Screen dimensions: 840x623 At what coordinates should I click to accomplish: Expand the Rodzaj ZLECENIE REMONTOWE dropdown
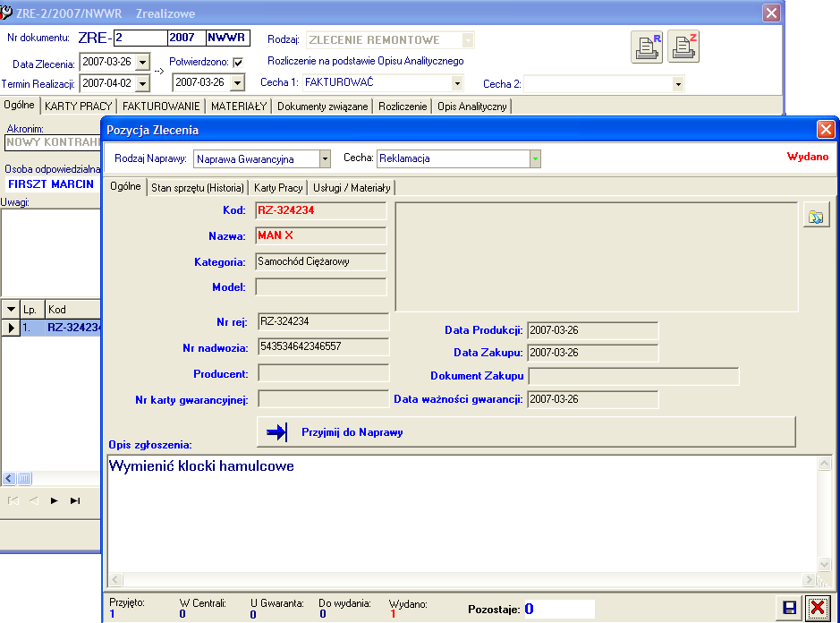[468, 40]
